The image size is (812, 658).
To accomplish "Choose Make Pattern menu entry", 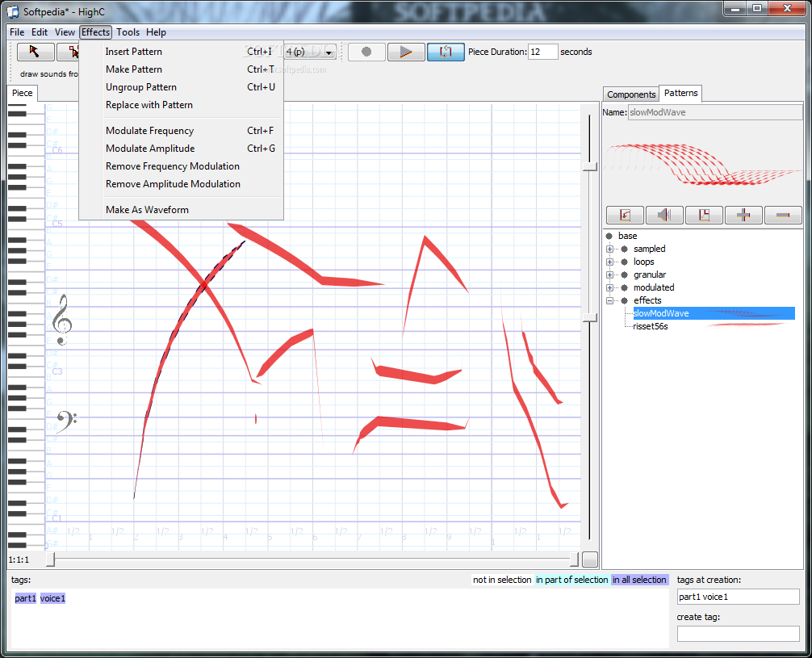I will (x=182, y=69).
